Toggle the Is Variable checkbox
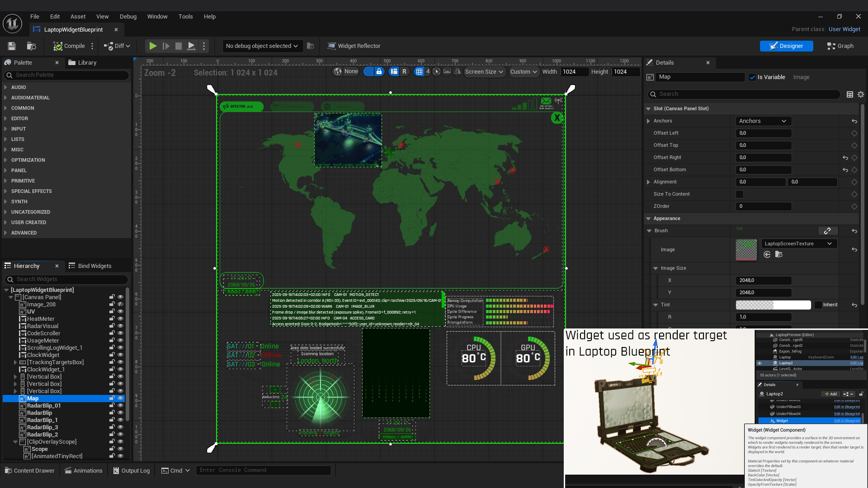Image resolution: width=868 pixels, height=488 pixels. pos(752,77)
